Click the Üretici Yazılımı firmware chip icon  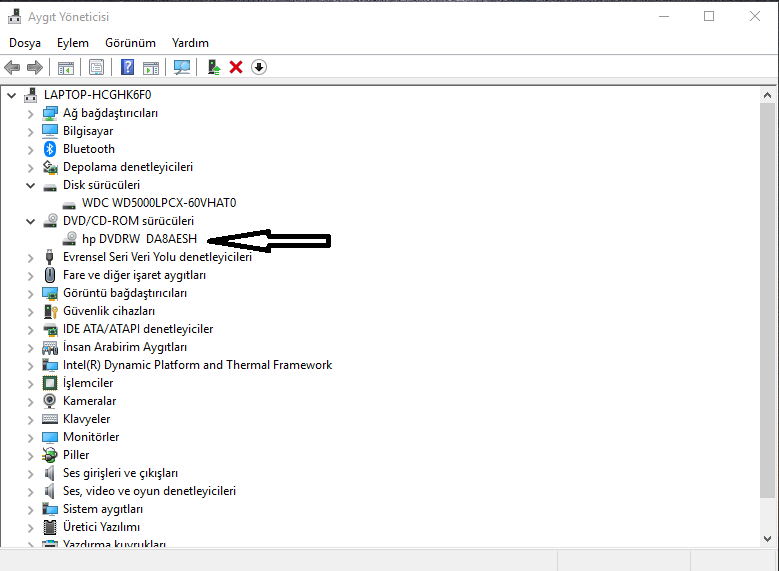tap(50, 527)
